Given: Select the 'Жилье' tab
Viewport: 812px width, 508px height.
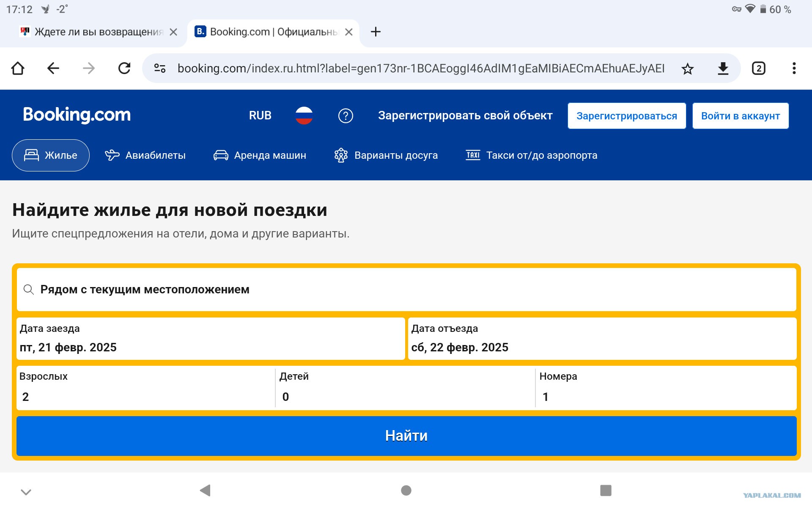Looking at the screenshot, I should tap(51, 155).
